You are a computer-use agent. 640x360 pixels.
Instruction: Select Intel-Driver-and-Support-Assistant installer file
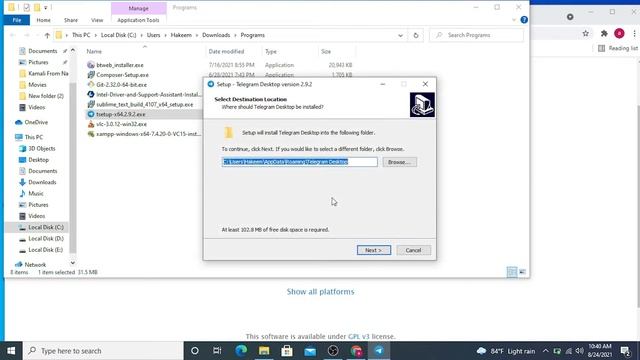(x=149, y=94)
